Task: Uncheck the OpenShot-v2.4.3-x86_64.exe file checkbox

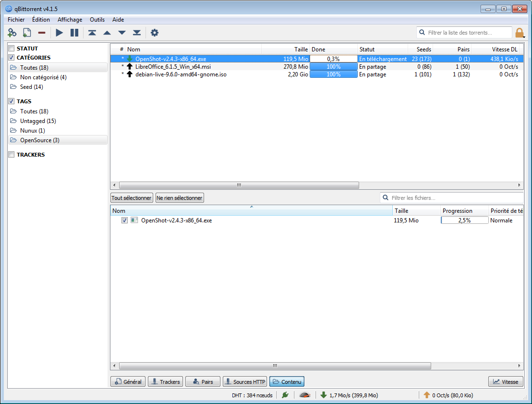Action: point(125,220)
